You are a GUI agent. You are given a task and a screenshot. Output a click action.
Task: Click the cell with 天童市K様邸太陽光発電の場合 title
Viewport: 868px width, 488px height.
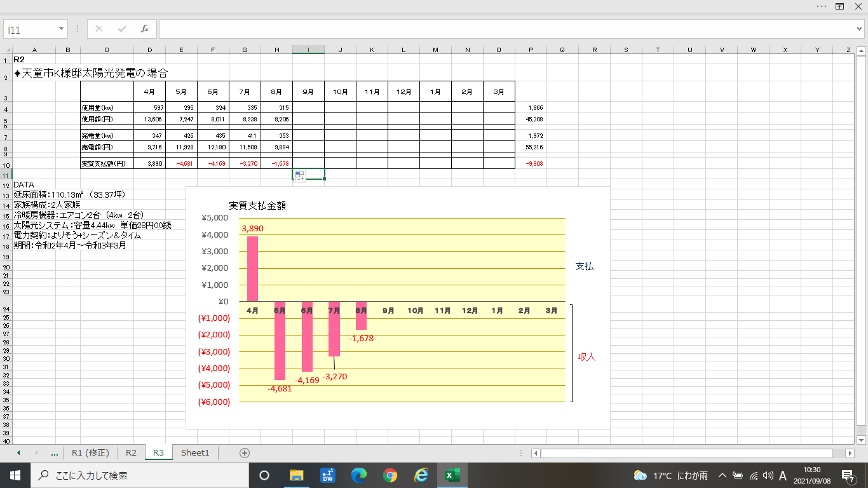coord(90,73)
